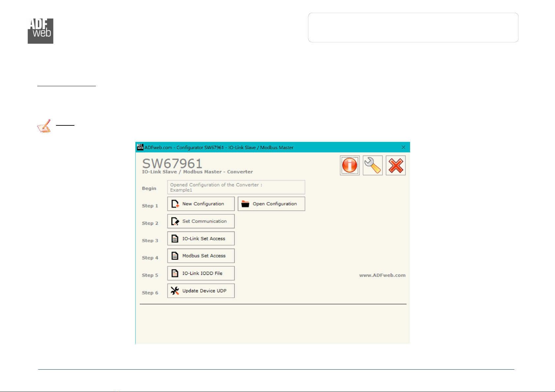The image size is (555, 392).
Task: Open Set Communication settings
Action: coord(201,221)
